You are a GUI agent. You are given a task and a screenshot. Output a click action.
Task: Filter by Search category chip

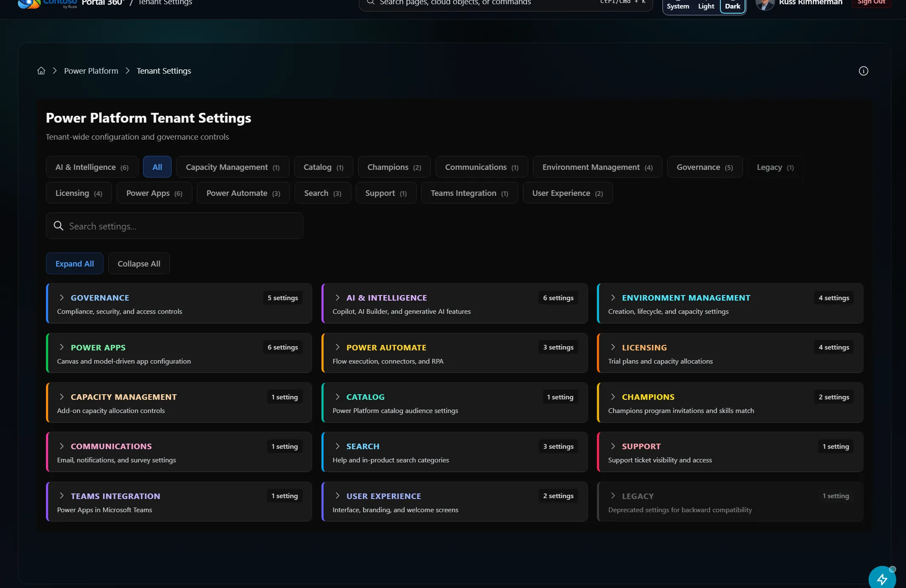(x=323, y=193)
